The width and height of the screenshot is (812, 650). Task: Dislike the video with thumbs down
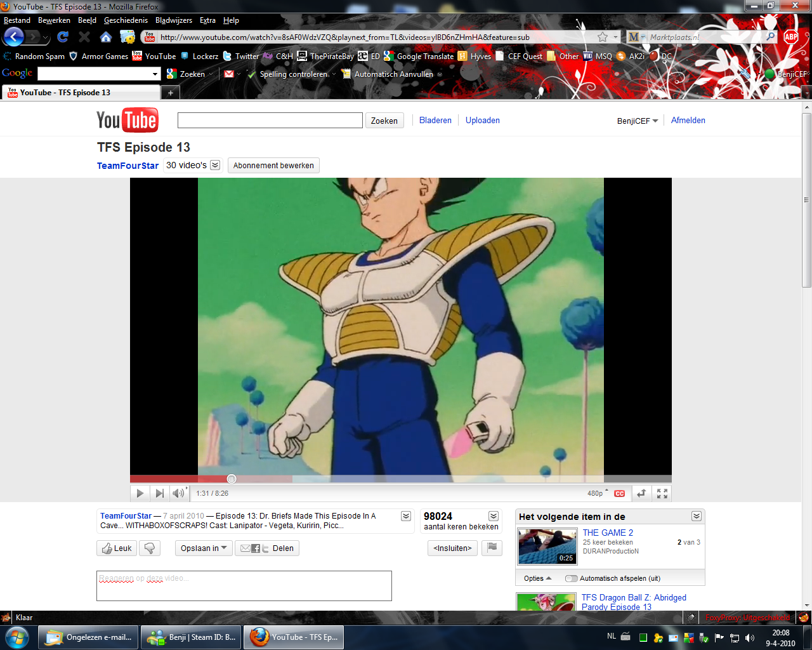point(149,548)
